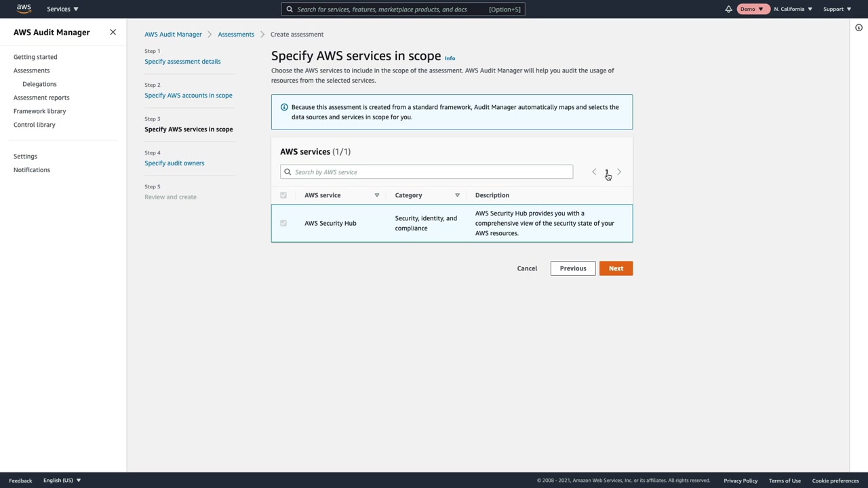Click the Info link beside page heading
The width and height of the screenshot is (868, 488).
[450, 58]
